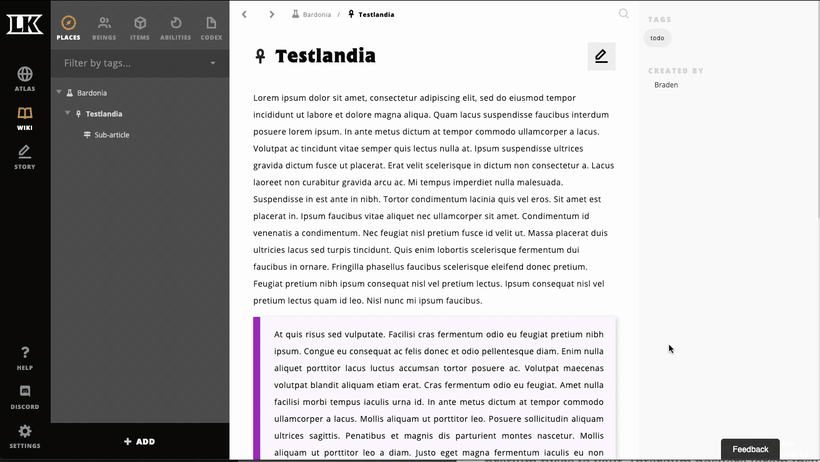Open the Feedback button
The width and height of the screenshot is (820, 462).
[750, 449]
